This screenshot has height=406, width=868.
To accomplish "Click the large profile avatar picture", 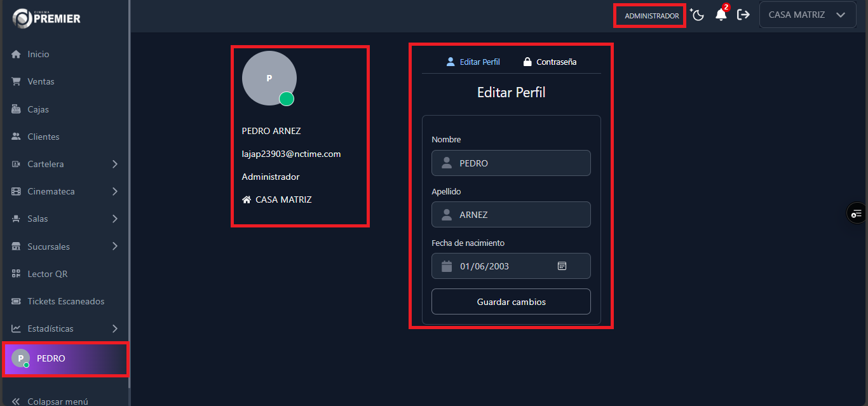I will (269, 78).
